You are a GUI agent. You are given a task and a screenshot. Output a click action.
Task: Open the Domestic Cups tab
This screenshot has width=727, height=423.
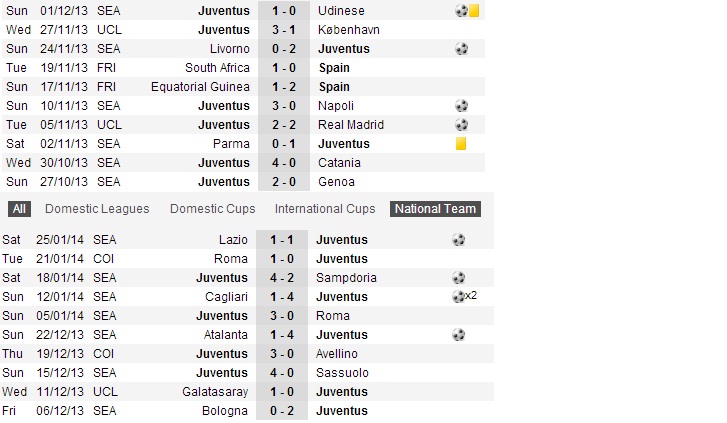212,209
